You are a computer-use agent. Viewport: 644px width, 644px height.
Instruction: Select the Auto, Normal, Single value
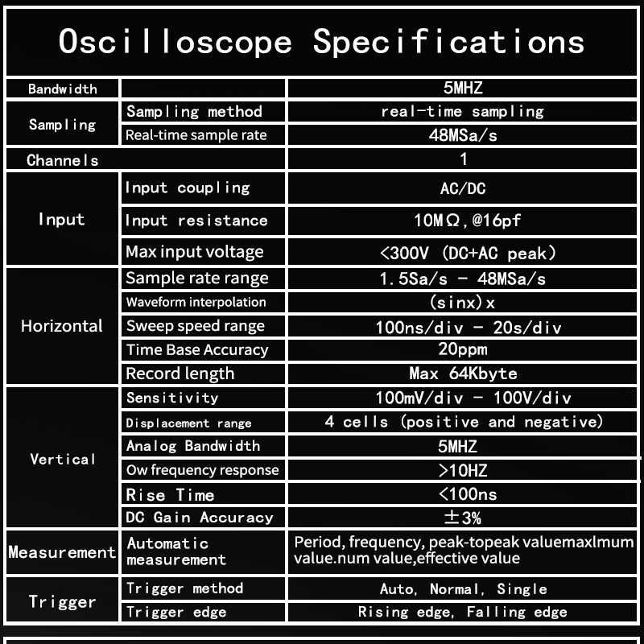point(463,589)
